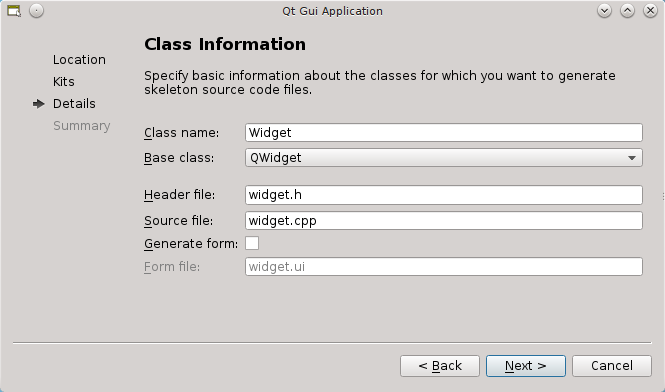This screenshot has height=392, width=665.
Task: Click the arrow marker beside Details step
Action: (x=39, y=104)
